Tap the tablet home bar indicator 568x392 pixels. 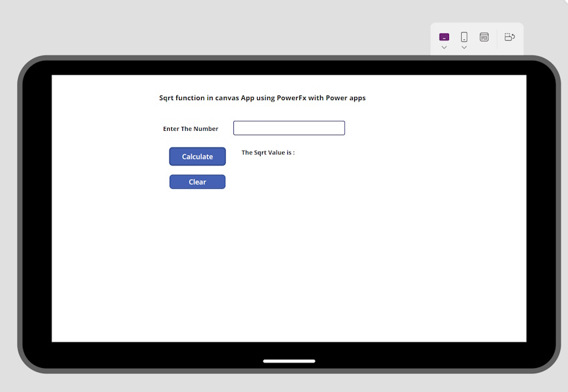pyautogui.click(x=289, y=361)
